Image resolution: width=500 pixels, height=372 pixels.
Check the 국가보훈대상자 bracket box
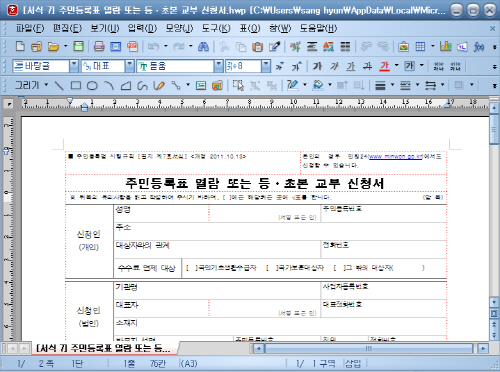point(272,268)
